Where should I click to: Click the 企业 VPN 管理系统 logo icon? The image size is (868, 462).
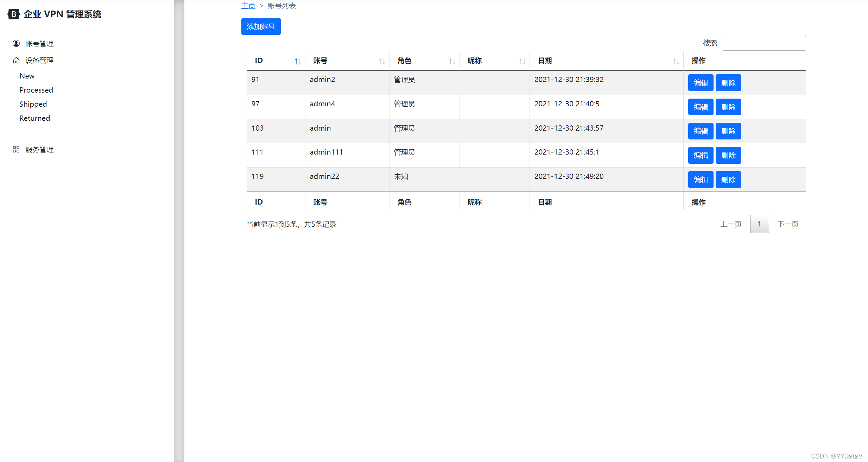point(13,14)
